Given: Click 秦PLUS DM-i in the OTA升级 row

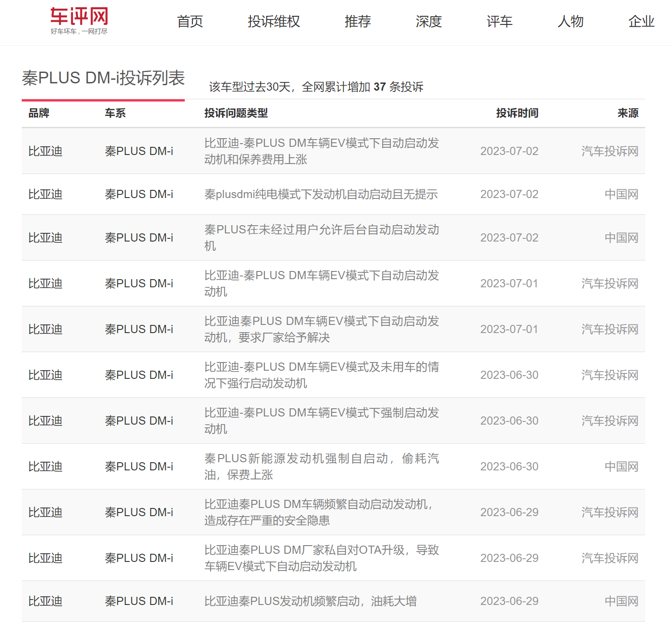Looking at the screenshot, I should (139, 558).
